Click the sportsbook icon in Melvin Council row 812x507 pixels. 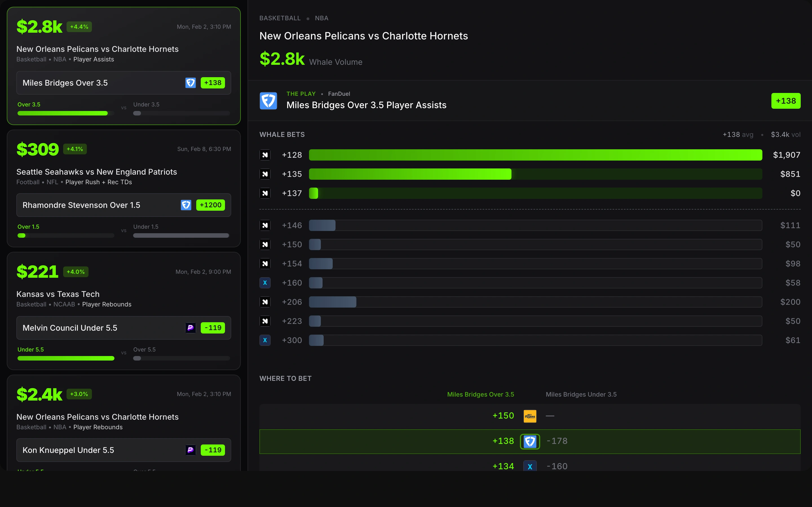coord(190,328)
